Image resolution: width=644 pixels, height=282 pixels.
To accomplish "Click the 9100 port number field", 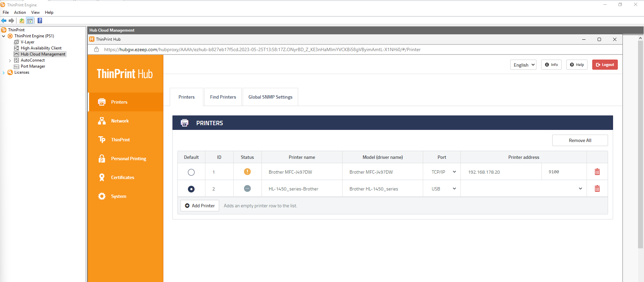I will pyautogui.click(x=564, y=172).
